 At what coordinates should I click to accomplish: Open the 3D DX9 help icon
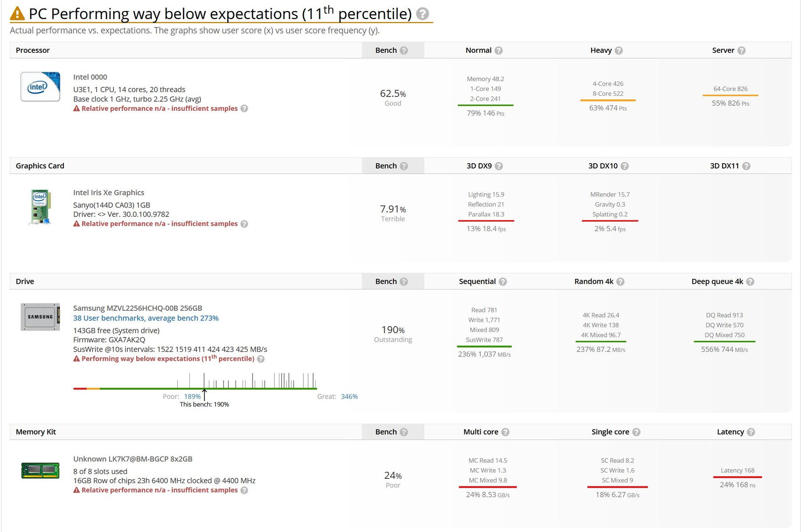pos(499,166)
